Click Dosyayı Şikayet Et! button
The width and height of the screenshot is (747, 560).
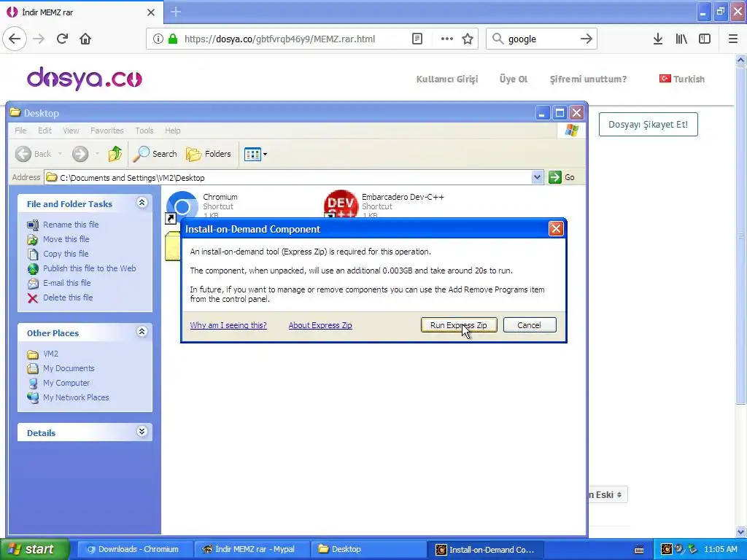coord(648,124)
